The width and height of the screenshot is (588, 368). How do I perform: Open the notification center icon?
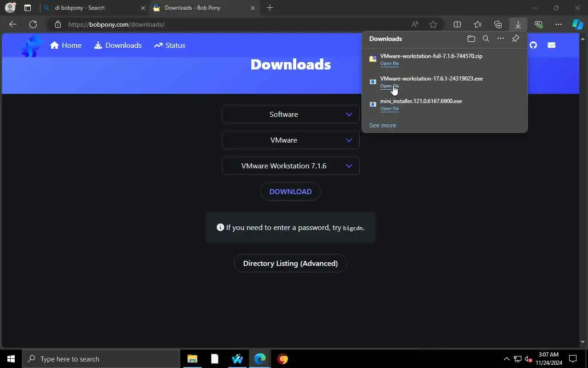tap(573, 359)
